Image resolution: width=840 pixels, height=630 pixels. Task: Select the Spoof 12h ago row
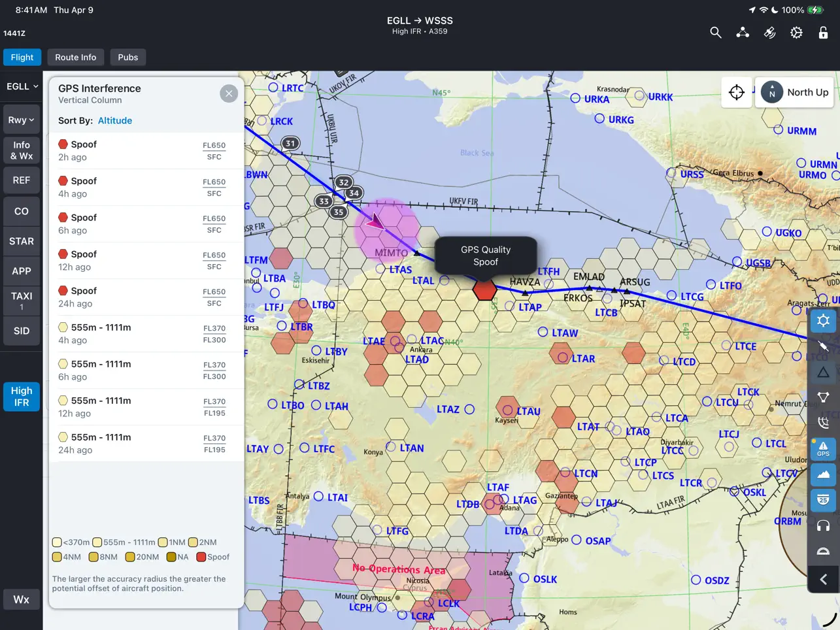click(x=146, y=261)
